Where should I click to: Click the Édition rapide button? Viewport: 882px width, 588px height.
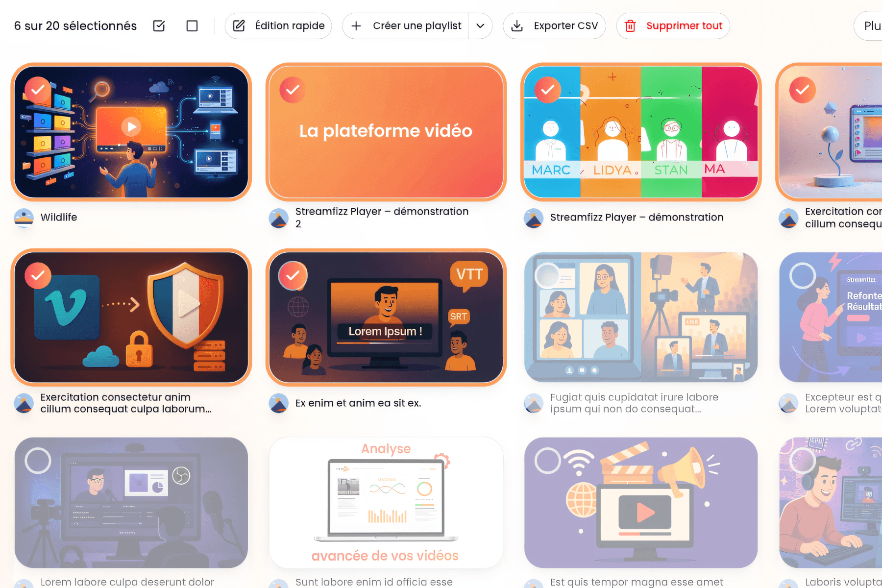coord(278,25)
